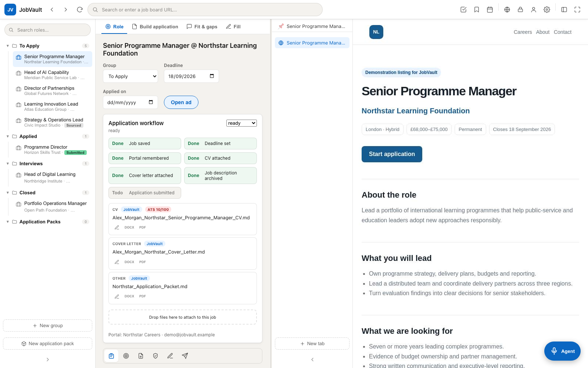Collapse the Closed group

tap(8, 193)
